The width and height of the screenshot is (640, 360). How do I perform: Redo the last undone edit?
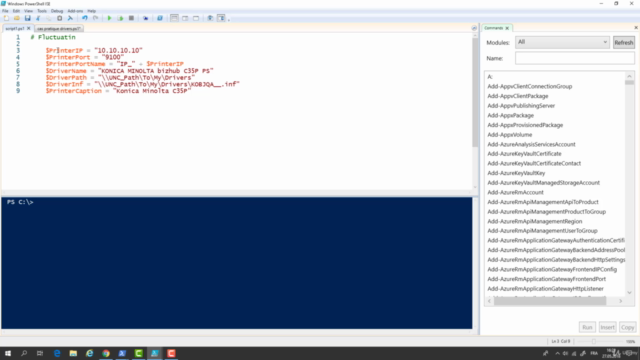(96, 18)
